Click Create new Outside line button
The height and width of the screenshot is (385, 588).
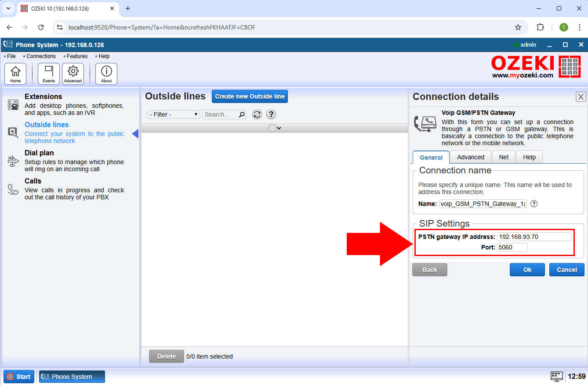tap(250, 96)
